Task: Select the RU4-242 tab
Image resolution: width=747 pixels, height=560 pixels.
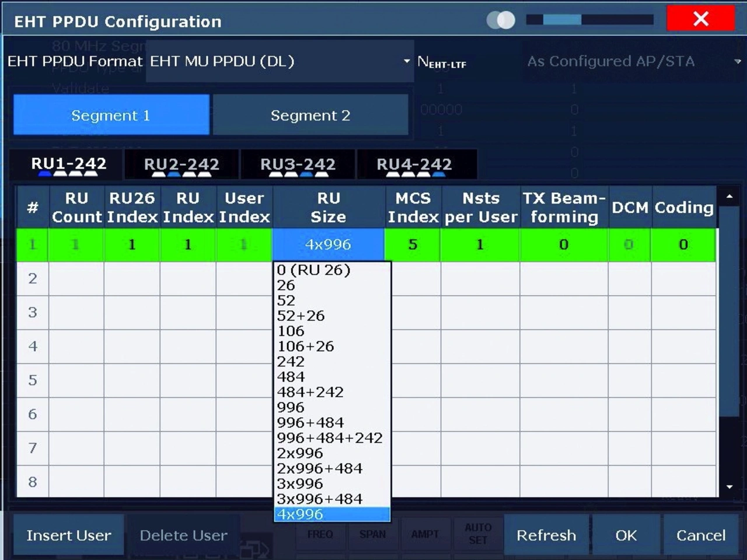Action: coord(414,165)
